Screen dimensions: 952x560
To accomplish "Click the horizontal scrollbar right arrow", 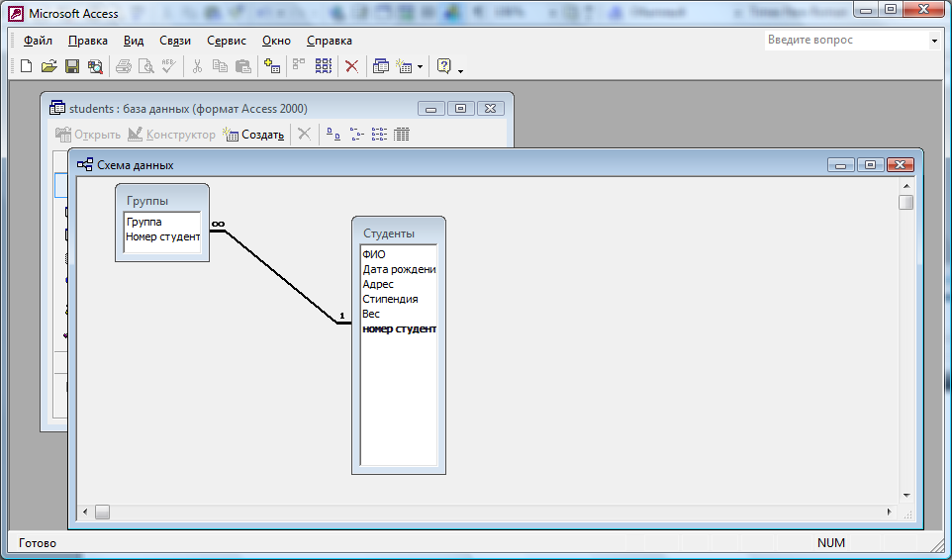I will (890, 513).
